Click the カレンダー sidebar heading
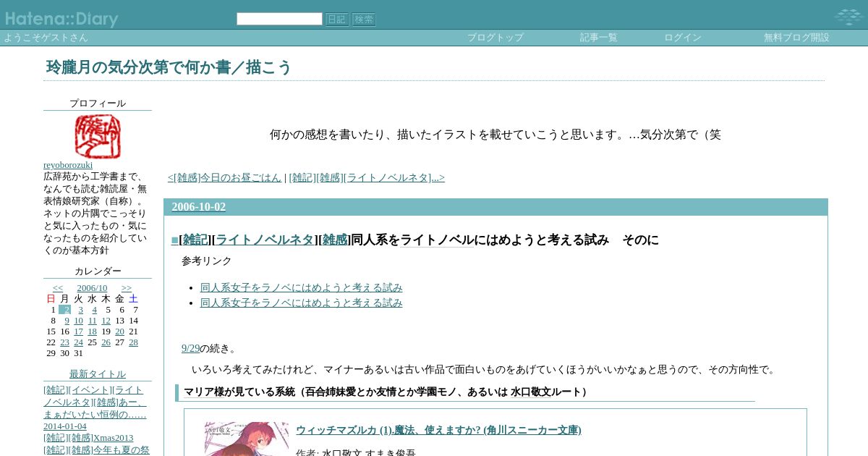Image resolution: width=868 pixels, height=456 pixels. [x=98, y=271]
